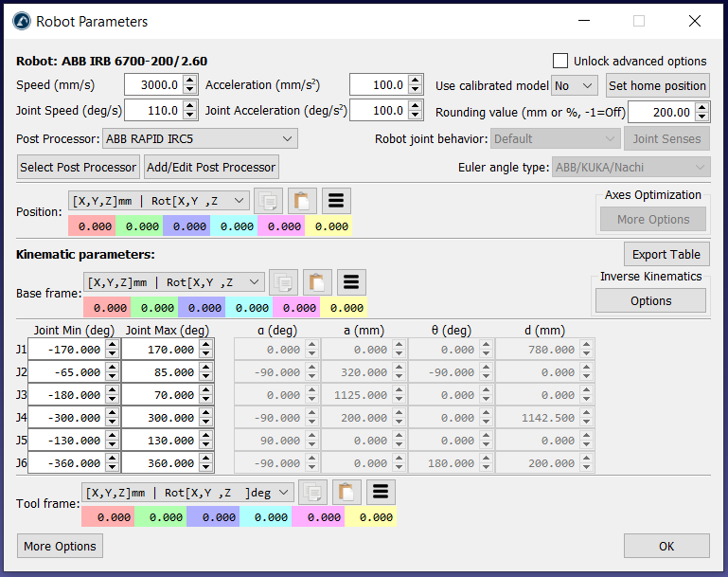Increase Speed value with up arrow
Viewport: 728px width, 577px height.
coord(190,81)
